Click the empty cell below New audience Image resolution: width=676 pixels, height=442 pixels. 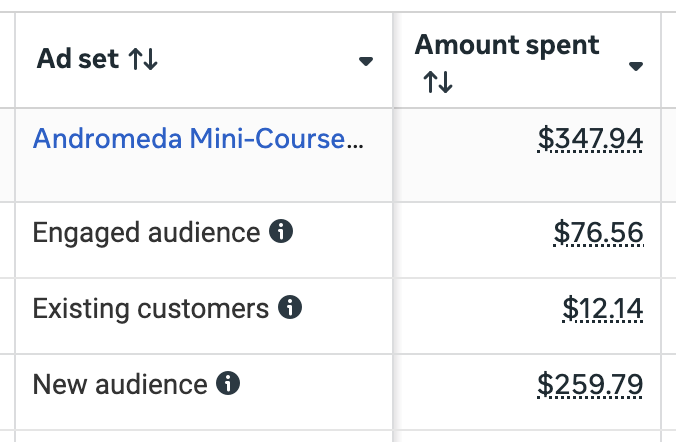(200, 435)
